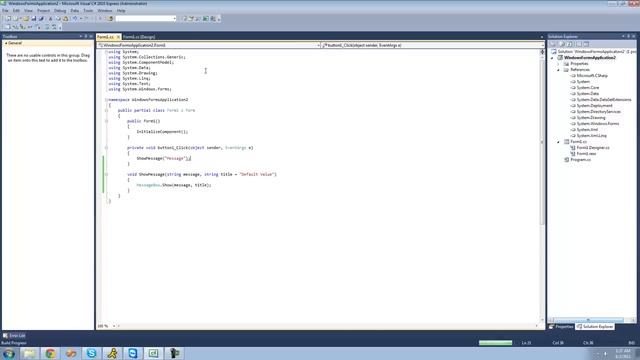Screen dimensions: 640x360
Task: Collapse the ShowMessage method outline
Action: tap(107, 174)
